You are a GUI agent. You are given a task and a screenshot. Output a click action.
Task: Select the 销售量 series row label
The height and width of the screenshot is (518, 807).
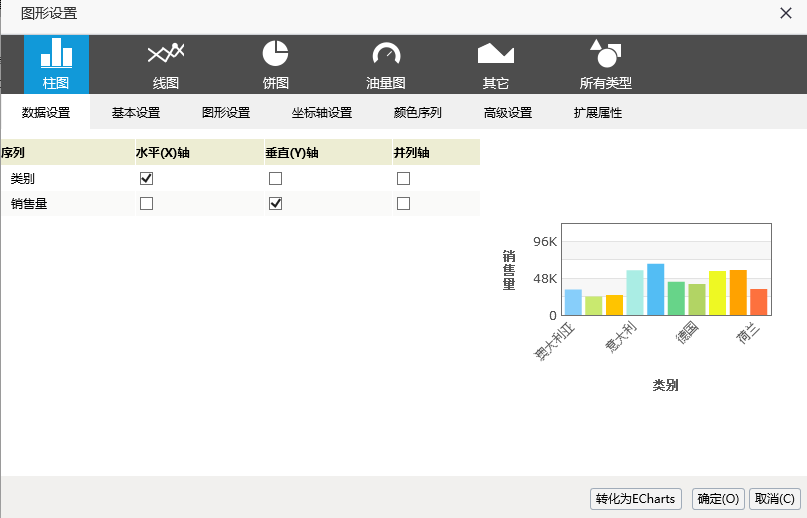coord(29,203)
